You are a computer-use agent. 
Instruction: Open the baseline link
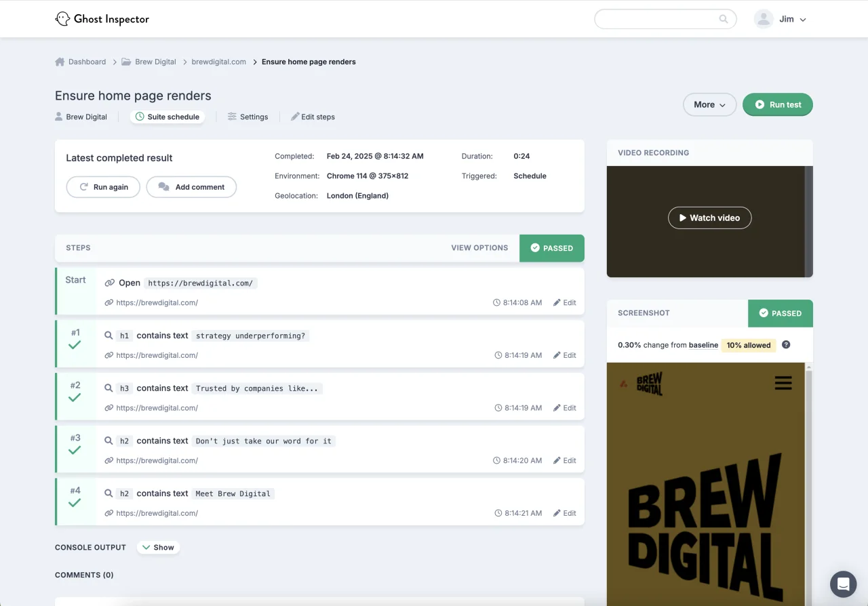(x=703, y=345)
